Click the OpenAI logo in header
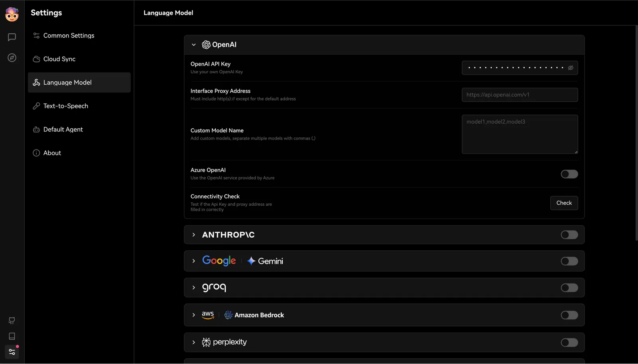 click(219, 45)
